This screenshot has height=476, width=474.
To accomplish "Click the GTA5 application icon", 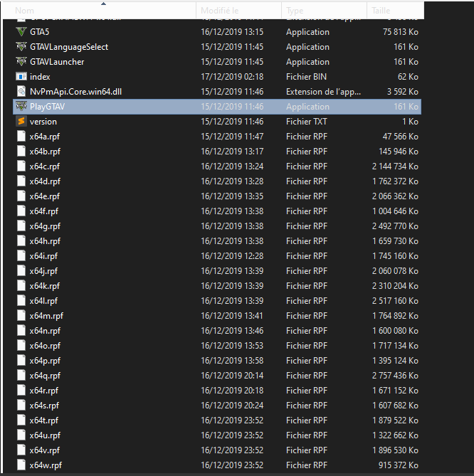I will tap(21, 32).
